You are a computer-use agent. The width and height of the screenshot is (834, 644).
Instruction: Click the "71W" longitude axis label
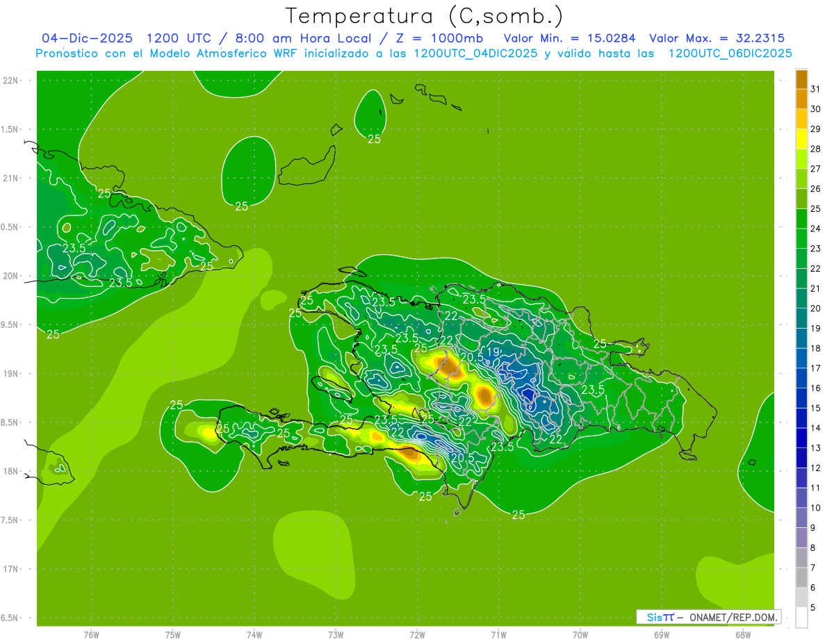pos(498,635)
